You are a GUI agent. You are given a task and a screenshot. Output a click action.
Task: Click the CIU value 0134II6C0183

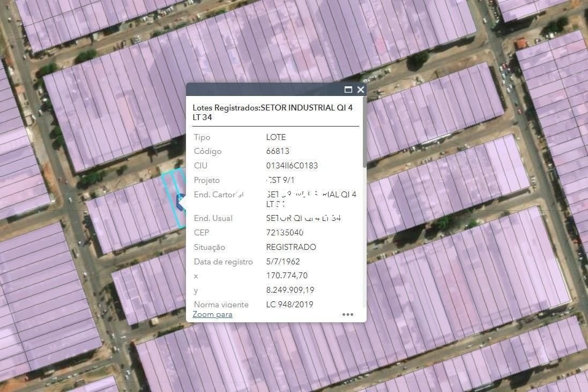click(292, 166)
